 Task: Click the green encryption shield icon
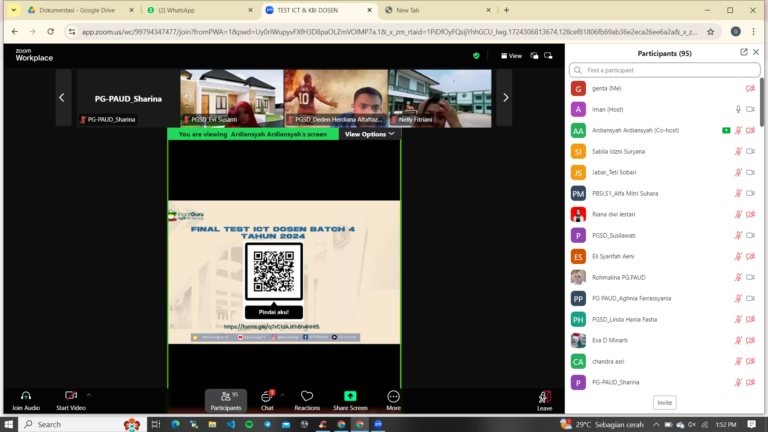point(476,56)
